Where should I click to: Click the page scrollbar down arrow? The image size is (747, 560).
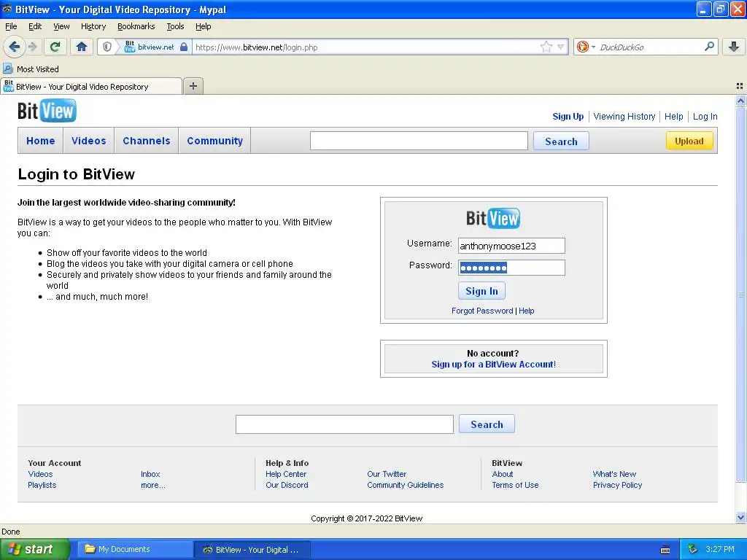click(740, 517)
